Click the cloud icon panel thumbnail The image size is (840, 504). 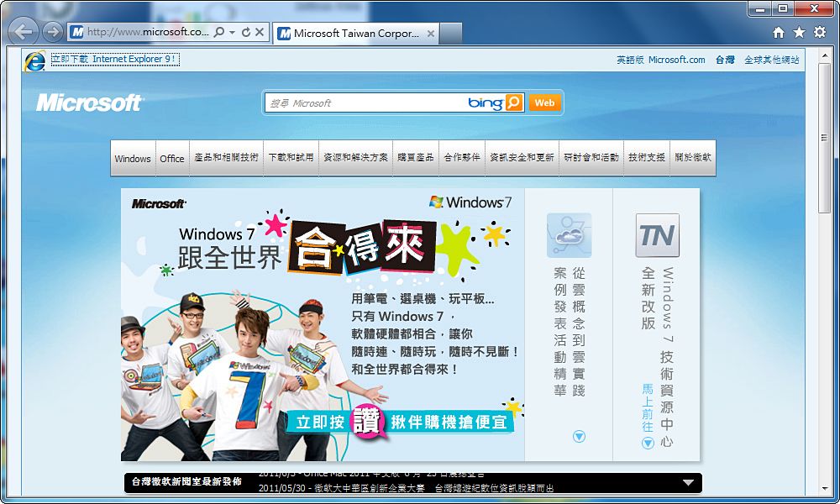coord(569,236)
